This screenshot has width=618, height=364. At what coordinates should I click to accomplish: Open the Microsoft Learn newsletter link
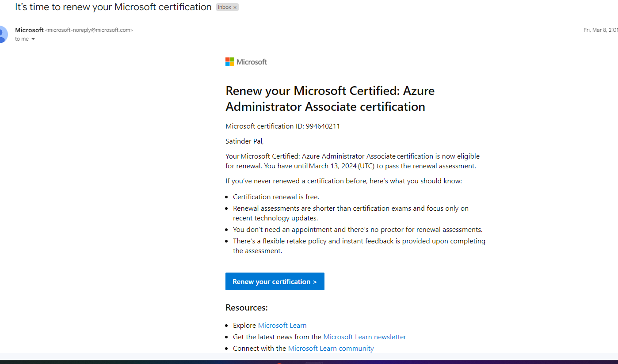pyautogui.click(x=365, y=337)
